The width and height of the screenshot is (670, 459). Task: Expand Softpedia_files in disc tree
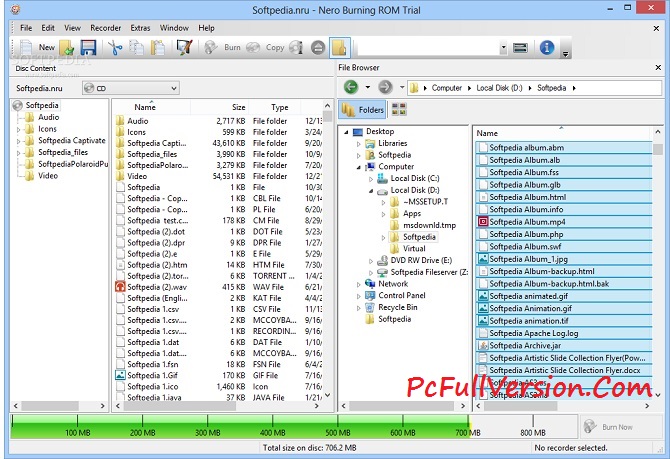(18, 153)
